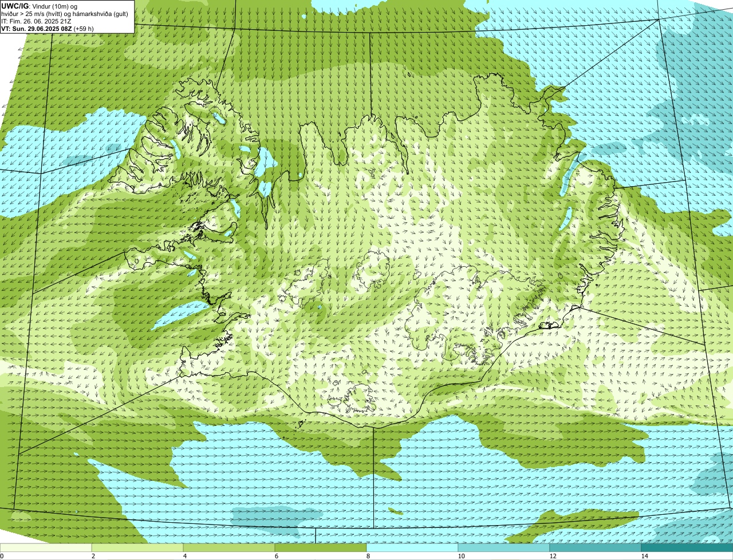The width and height of the screenshot is (733, 560).
Task: Click the turquoise 10–12 m/s color band
Action: (x=504, y=547)
